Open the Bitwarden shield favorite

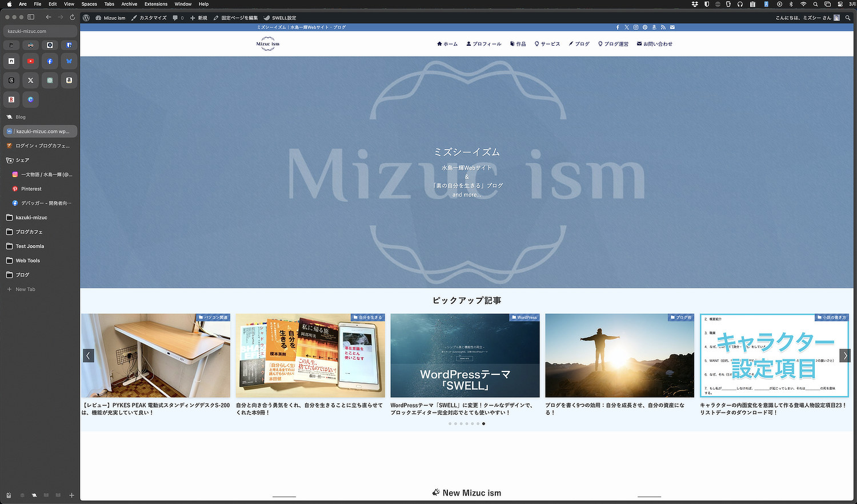point(69,45)
